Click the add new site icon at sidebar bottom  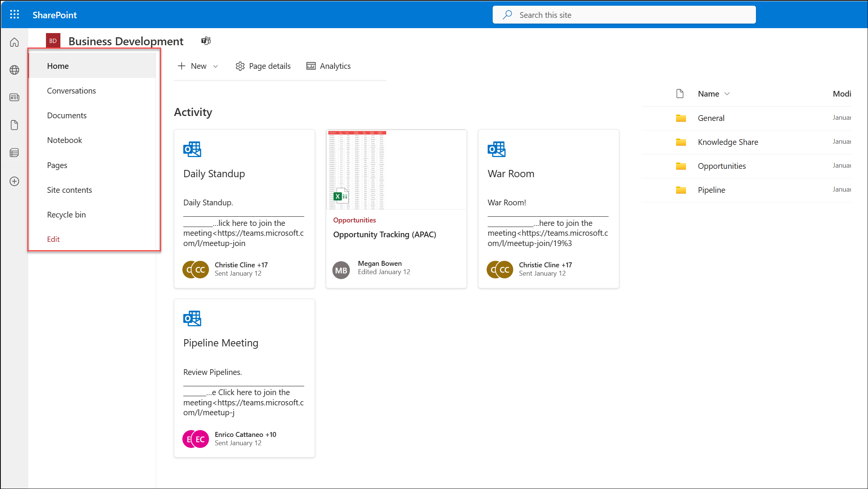coord(14,181)
